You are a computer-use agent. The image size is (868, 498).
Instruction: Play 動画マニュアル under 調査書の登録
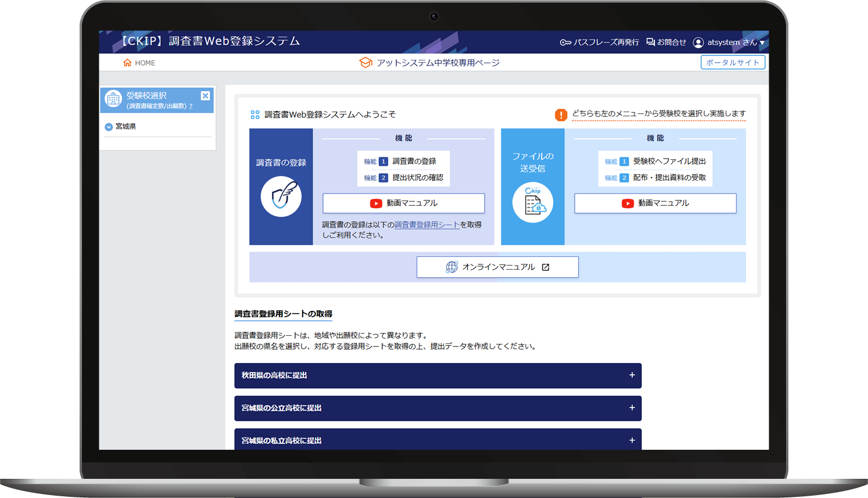click(x=403, y=203)
